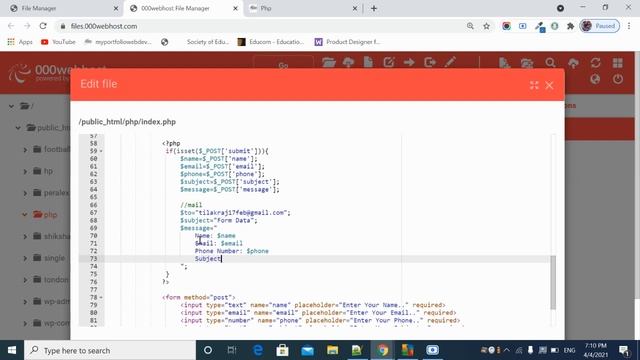Open File Explorer from the taskbar
Screen dimensions: 640x360
332,350
